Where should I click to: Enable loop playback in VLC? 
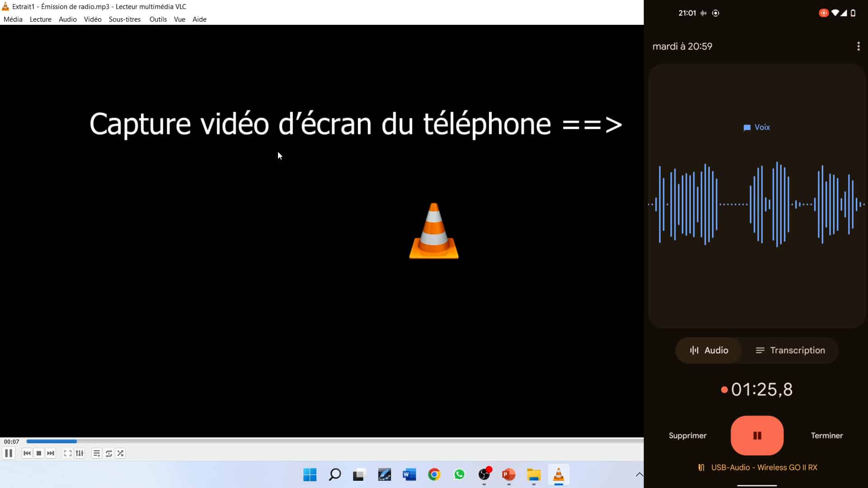(109, 453)
